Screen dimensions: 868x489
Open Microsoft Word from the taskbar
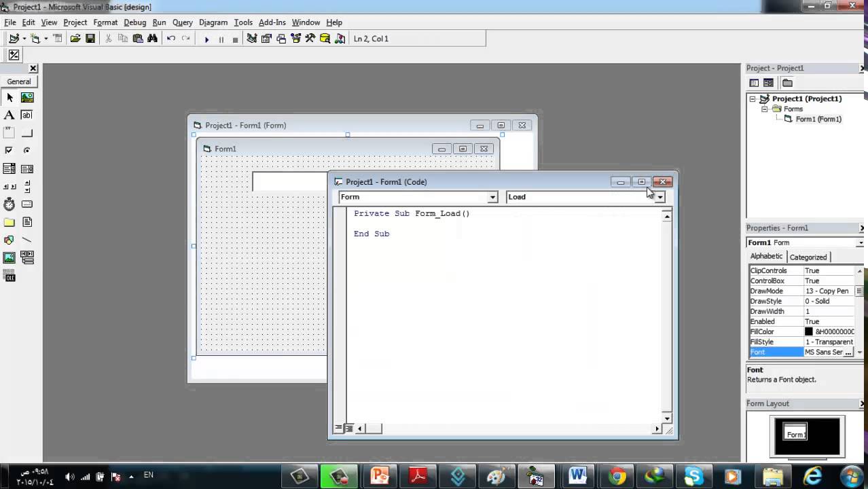click(578, 475)
